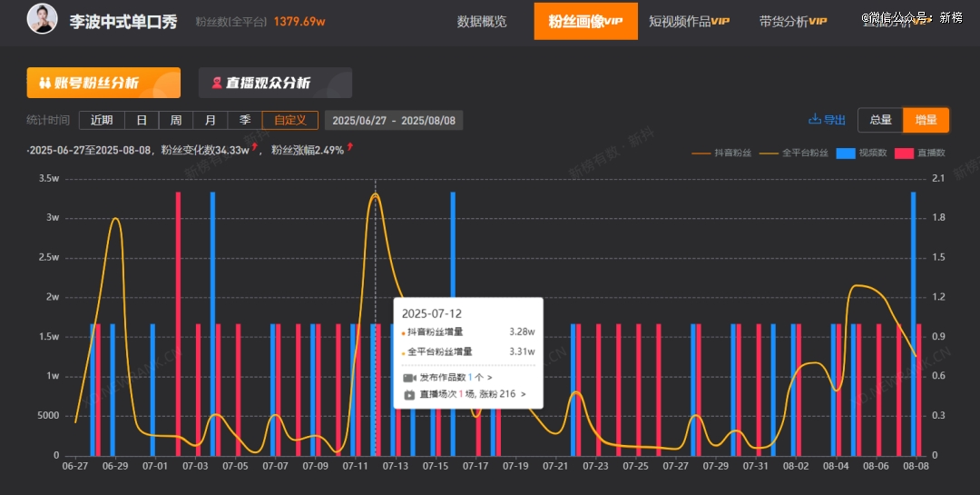Image resolution: width=980 pixels, height=495 pixels.
Task: Click the video camera icon in tooltip
Action: pos(408,377)
